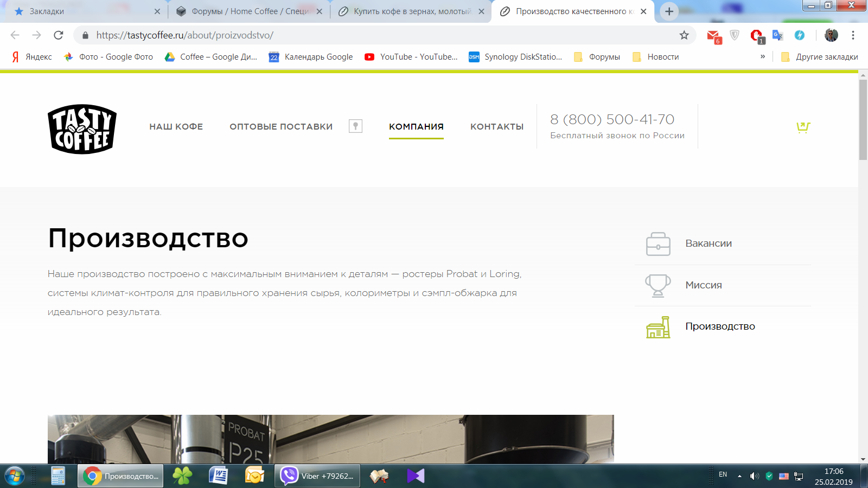Open the НАШ КОФЕ menu item
Viewport: 868px width, 488px height.
[x=176, y=126]
